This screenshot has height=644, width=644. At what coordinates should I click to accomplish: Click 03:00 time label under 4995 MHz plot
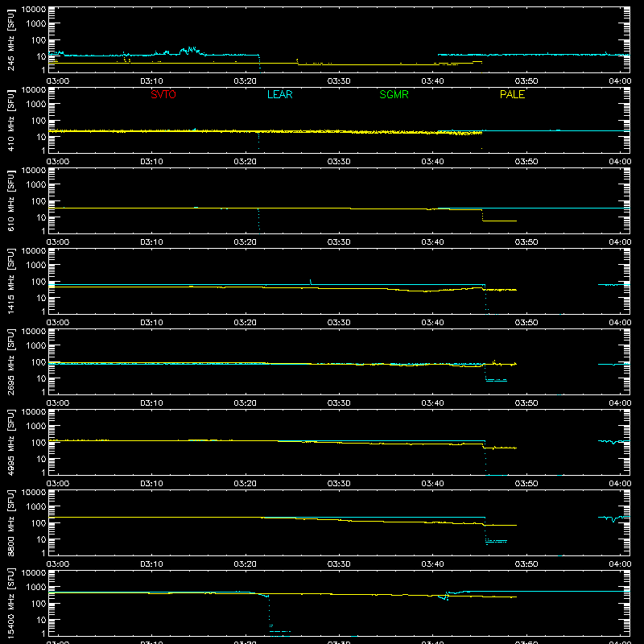click(x=58, y=484)
